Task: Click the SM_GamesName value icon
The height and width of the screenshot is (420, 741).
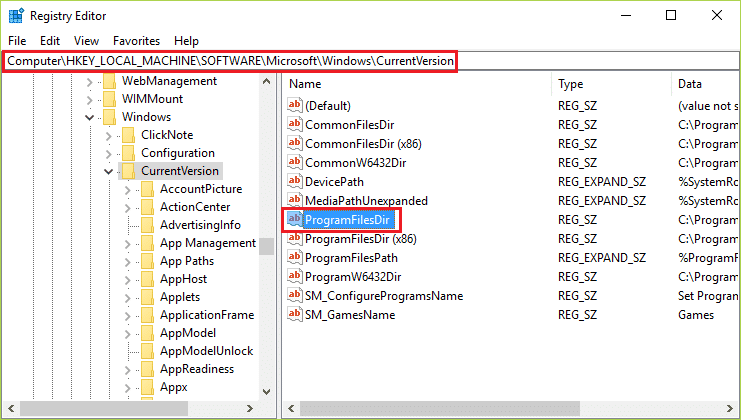Action: click(x=294, y=314)
